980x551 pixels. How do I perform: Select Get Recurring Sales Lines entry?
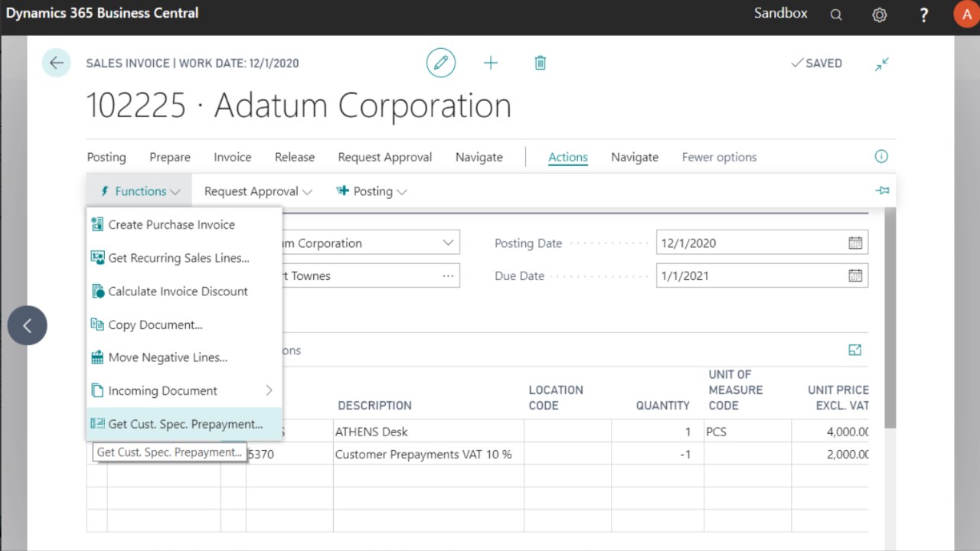tap(185, 258)
